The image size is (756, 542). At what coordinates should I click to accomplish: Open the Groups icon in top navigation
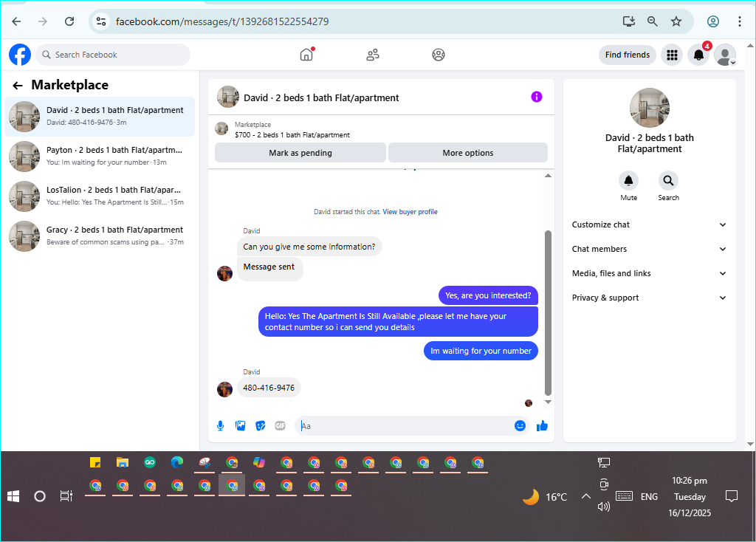(439, 55)
